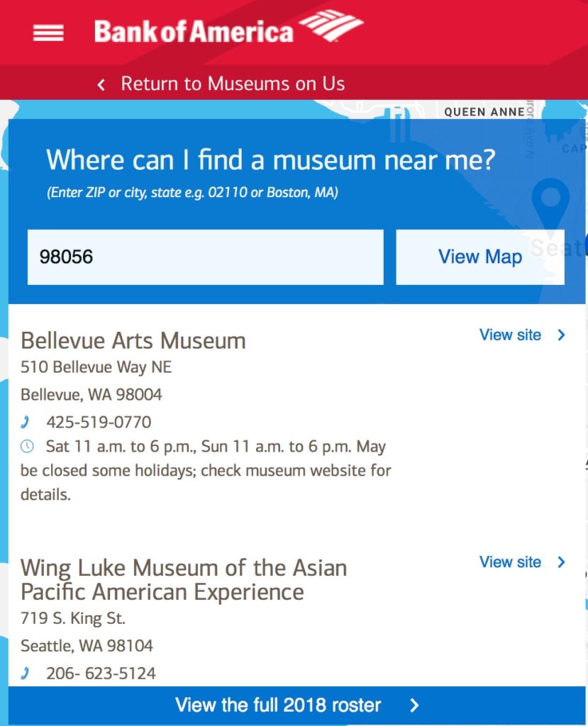Click the ZIP code field containing 98056
Viewport: 588px width, 726px height.
[x=205, y=257]
